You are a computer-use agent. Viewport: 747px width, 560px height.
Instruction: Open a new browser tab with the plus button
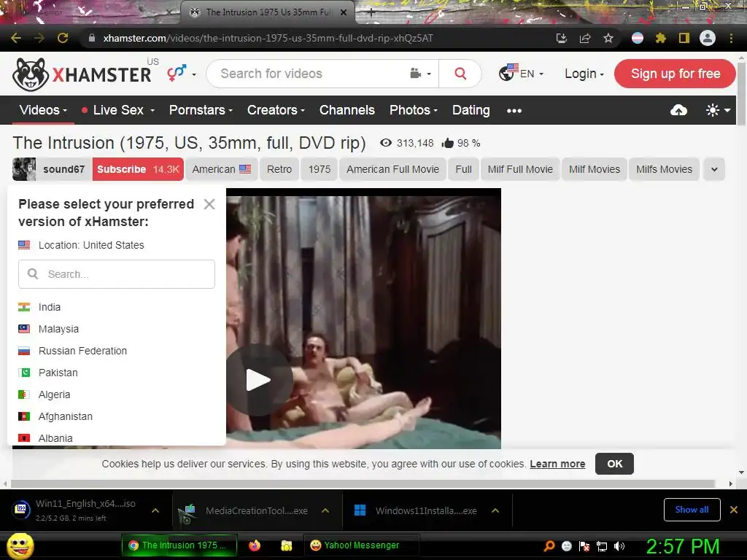point(371,13)
